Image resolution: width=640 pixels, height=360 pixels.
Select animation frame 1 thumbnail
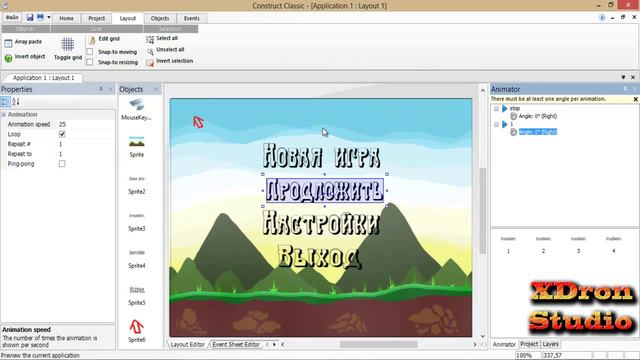pyautogui.click(x=508, y=239)
